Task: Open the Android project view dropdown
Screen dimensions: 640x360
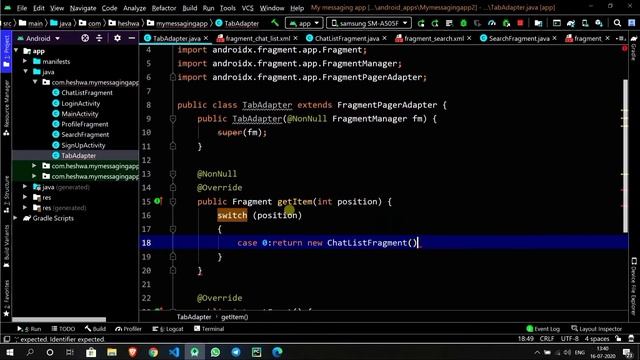Action: pos(39,38)
